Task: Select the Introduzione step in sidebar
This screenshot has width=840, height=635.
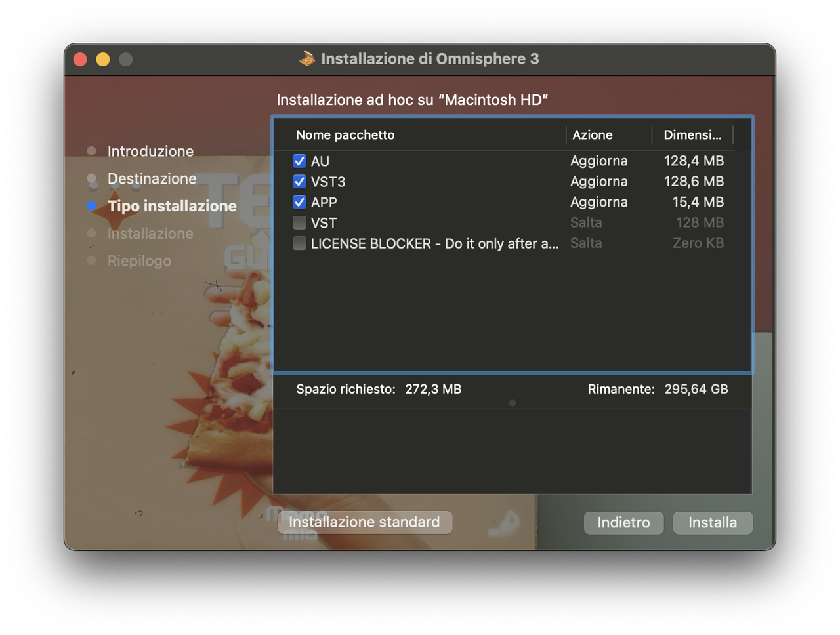Action: point(150,152)
